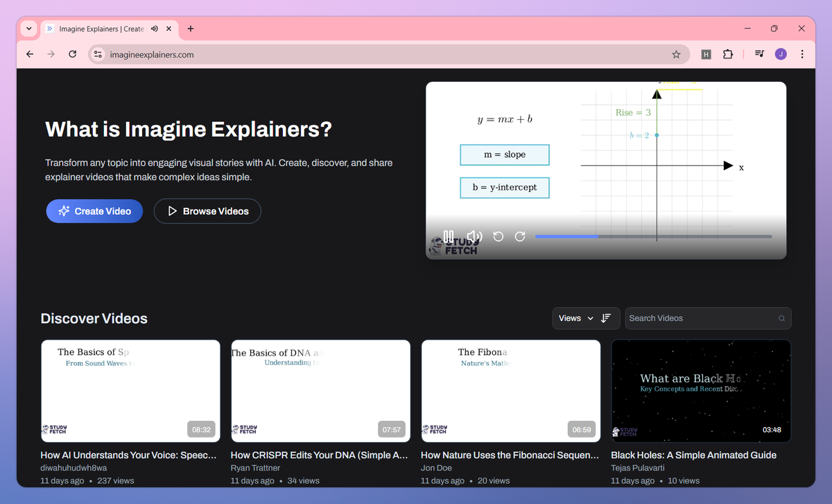This screenshot has height=504, width=832.
Task: Click the 10 views text
Action: coord(684,480)
